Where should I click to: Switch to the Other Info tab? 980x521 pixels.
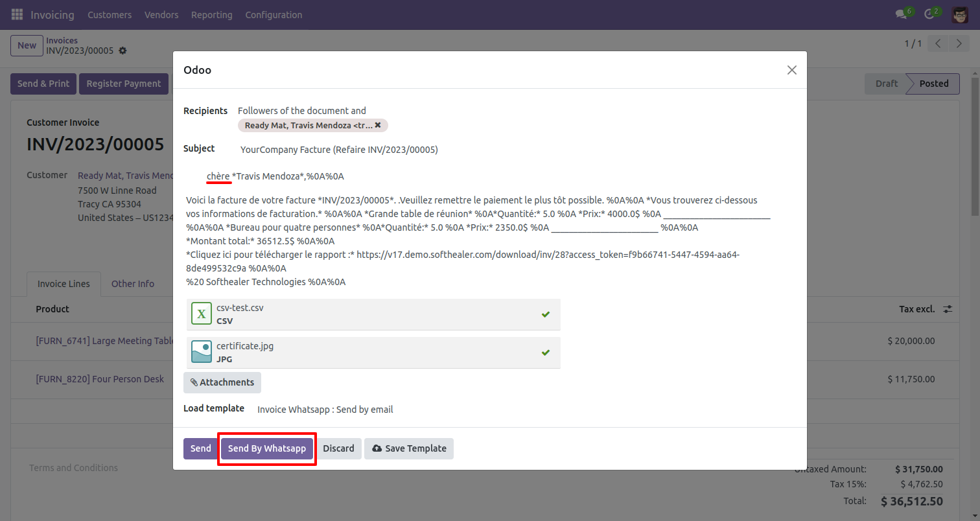(x=133, y=284)
